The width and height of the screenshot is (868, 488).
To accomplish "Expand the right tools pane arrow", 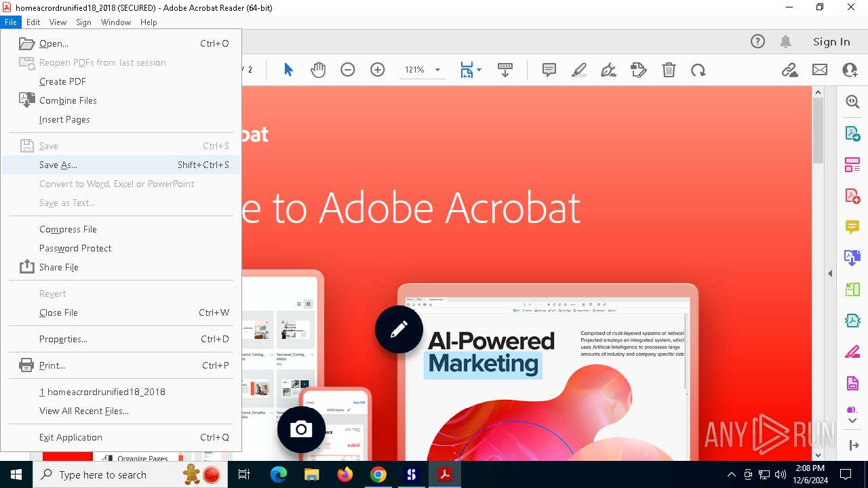I will (x=830, y=274).
